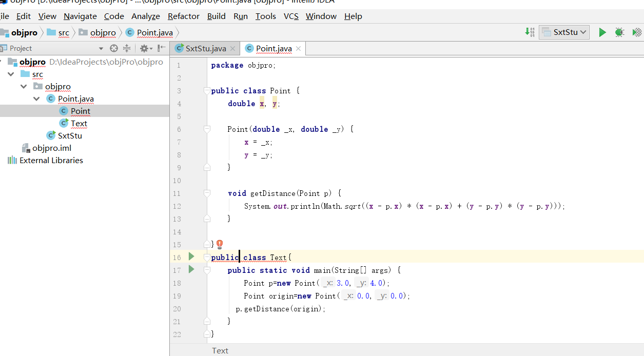644x356 pixels.
Task: Click the fold end marker on line 21
Action: click(x=207, y=321)
